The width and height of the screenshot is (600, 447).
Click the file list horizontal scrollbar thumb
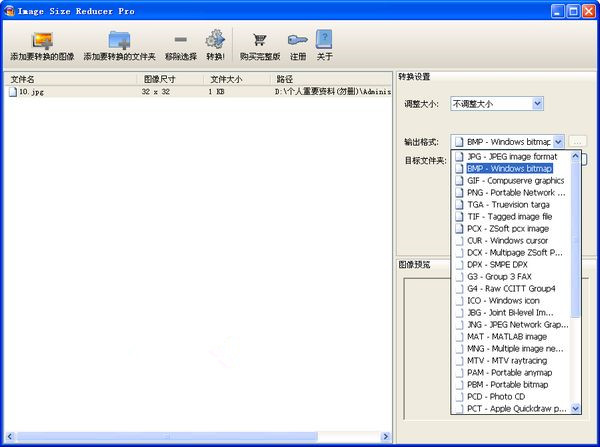167,436
